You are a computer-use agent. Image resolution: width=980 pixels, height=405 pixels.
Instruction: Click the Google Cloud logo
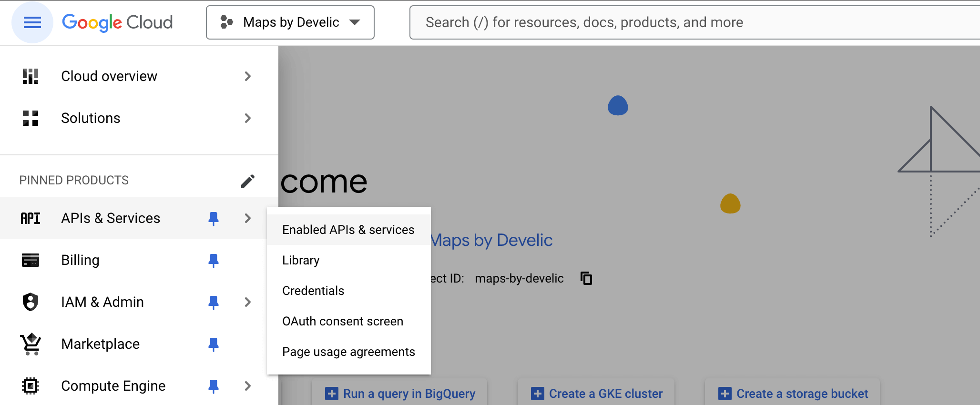point(117,22)
